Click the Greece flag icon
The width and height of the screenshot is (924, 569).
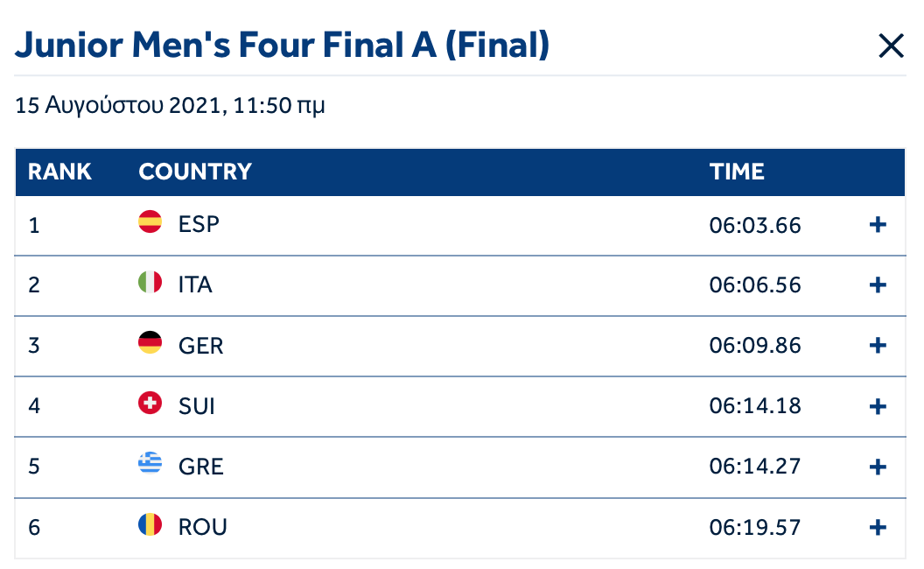[x=150, y=464]
